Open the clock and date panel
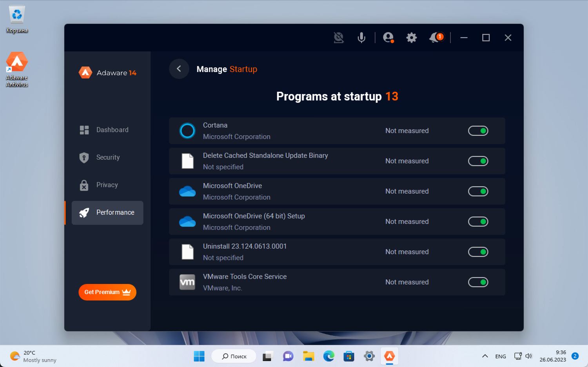 pos(553,356)
